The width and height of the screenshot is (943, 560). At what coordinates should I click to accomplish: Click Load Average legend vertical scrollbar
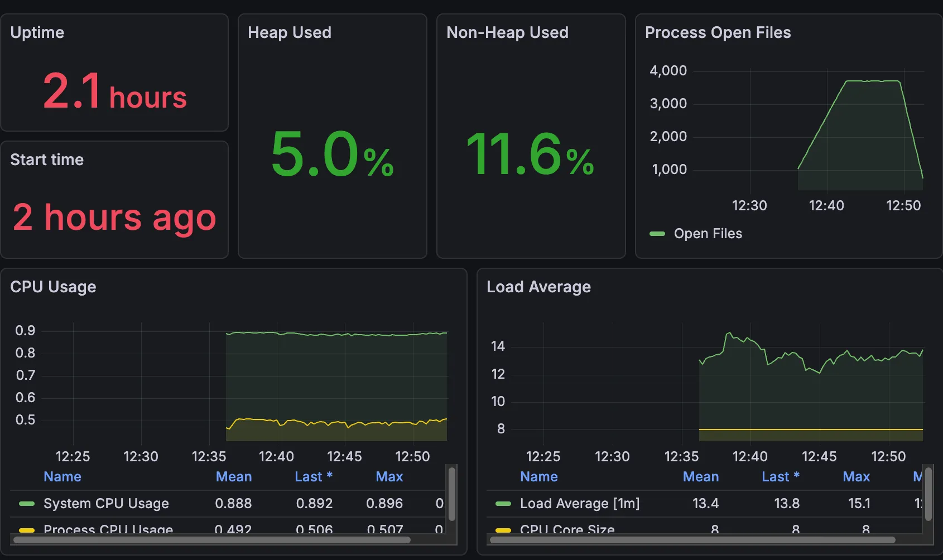928,494
